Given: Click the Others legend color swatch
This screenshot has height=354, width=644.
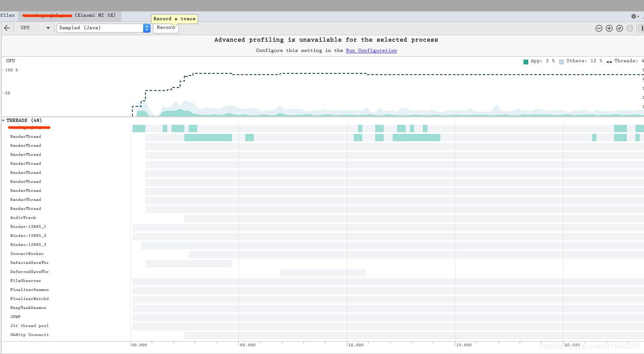Looking at the screenshot, I should 561,61.
